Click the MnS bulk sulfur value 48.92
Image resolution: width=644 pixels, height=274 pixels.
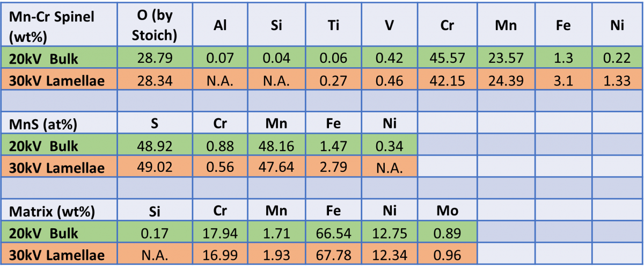155,146
